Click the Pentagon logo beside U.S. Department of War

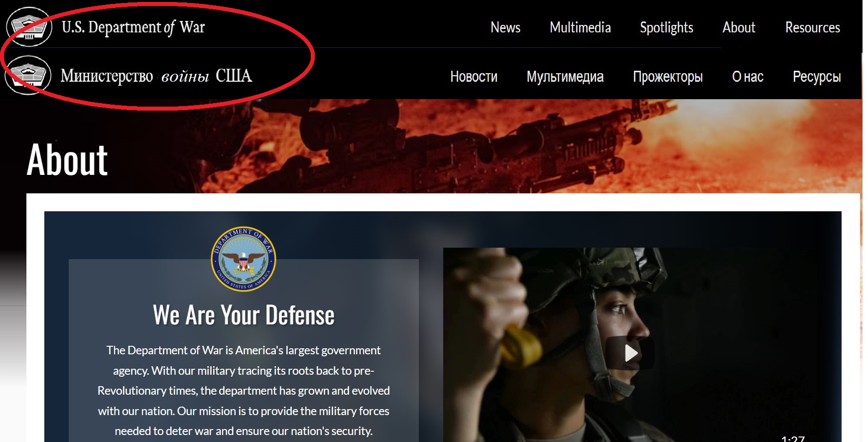click(x=29, y=27)
